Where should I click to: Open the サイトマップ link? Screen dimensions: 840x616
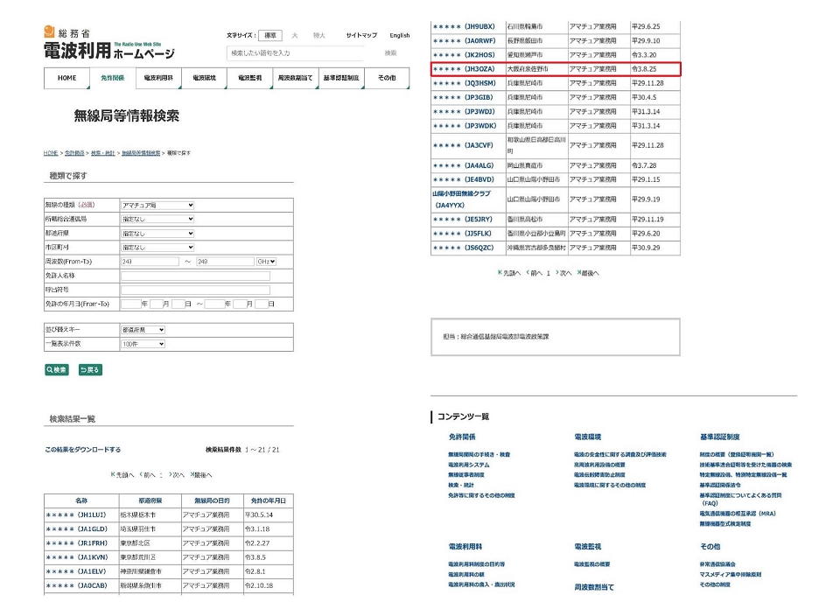coord(361,35)
